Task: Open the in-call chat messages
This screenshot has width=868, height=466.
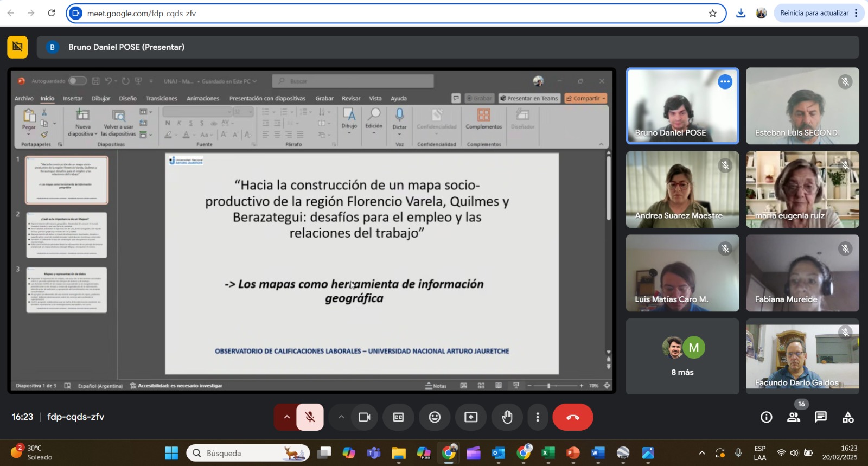Action: coord(820,417)
